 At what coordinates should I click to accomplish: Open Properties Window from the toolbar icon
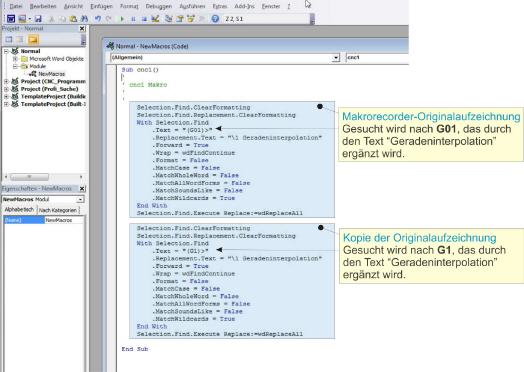pos(180,19)
